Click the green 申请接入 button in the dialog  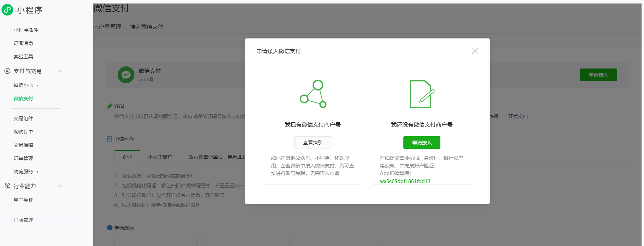(422, 143)
